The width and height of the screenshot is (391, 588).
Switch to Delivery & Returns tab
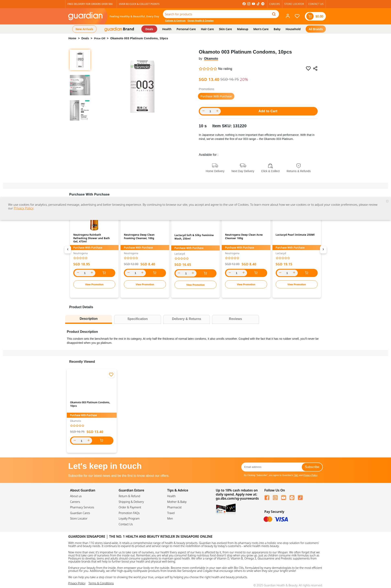click(x=186, y=319)
